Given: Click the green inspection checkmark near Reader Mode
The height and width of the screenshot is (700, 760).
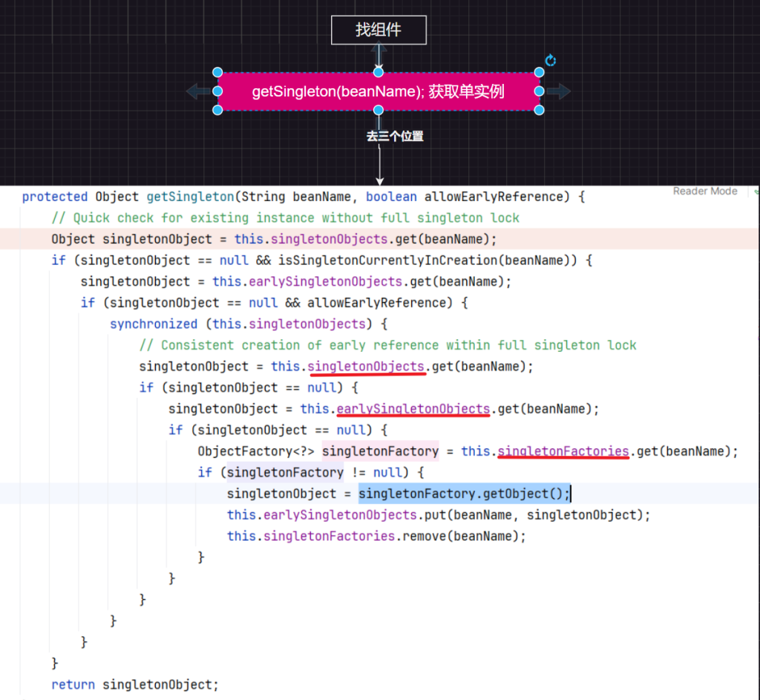Looking at the screenshot, I should (x=756, y=192).
